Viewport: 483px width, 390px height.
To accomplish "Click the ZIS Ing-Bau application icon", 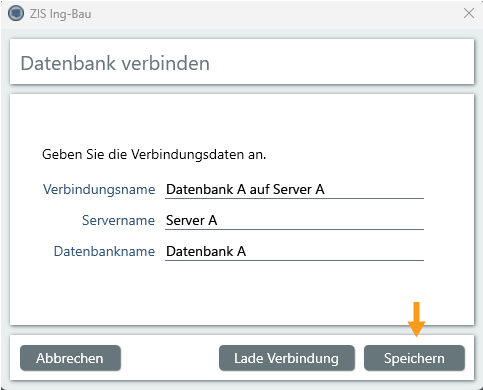I will point(16,14).
